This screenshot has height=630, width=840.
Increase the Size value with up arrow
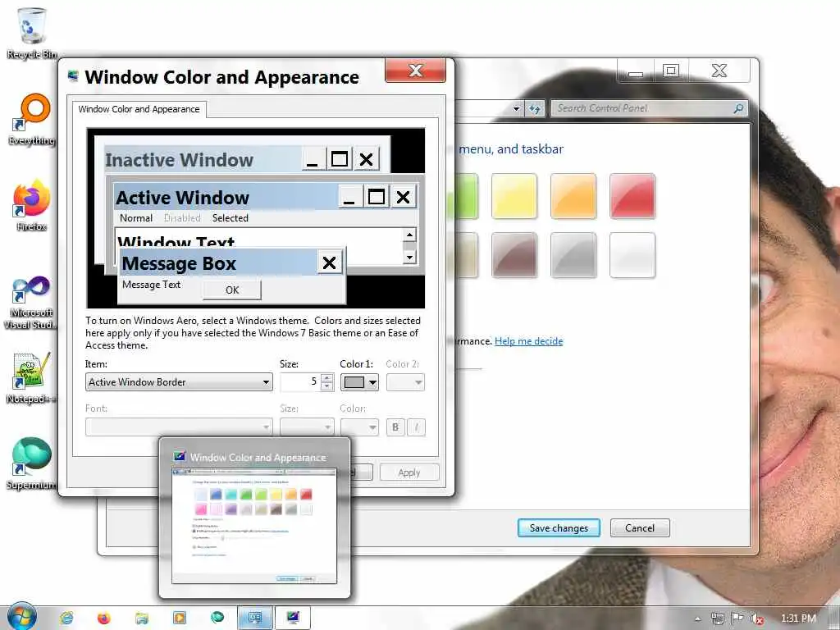tap(326, 378)
